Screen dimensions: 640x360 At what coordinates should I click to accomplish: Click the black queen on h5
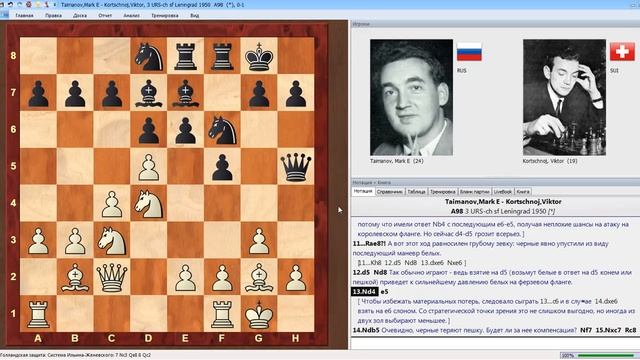click(296, 167)
